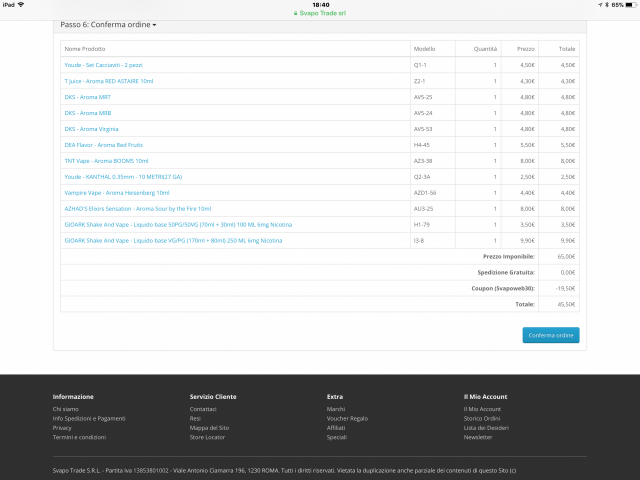Open GIOARK Shake And Vape 250 ML link

[x=173, y=240]
